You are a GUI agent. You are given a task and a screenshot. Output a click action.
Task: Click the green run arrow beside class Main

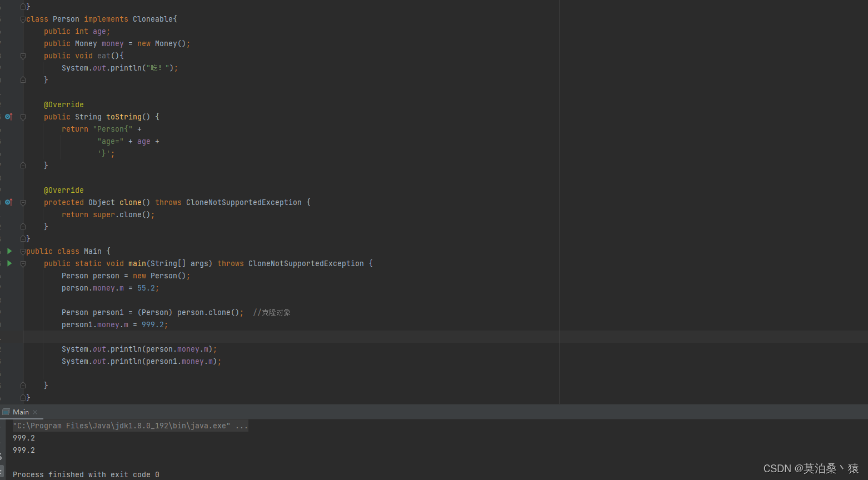9,251
